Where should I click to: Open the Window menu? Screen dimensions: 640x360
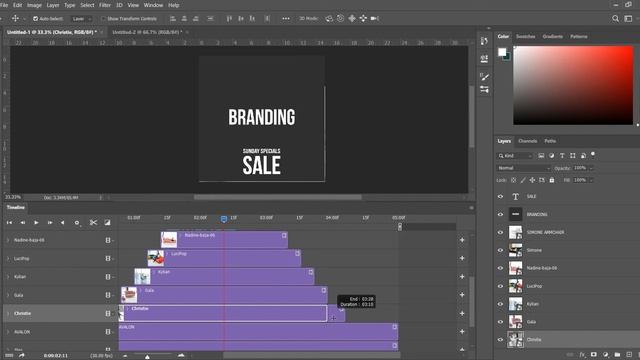(x=153, y=5)
